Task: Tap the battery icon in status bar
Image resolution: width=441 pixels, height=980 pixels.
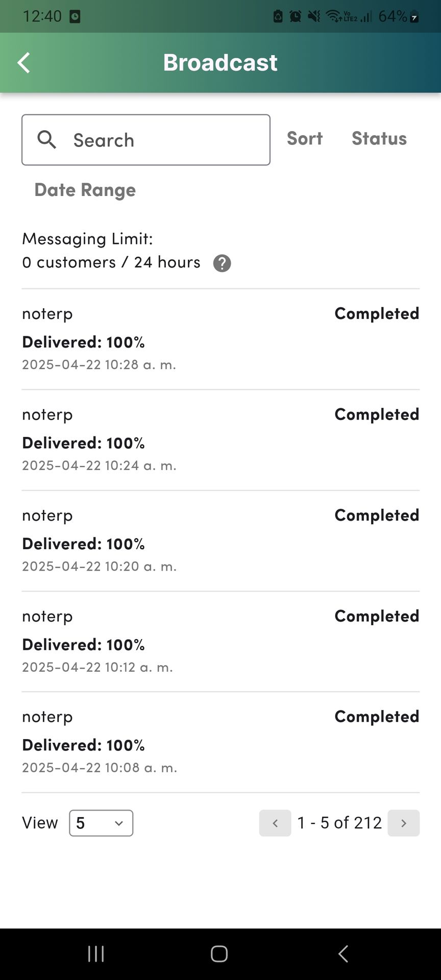Action: tap(414, 17)
